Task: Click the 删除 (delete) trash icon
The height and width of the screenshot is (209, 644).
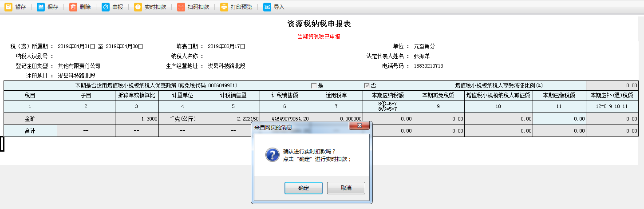Action: [x=73, y=7]
